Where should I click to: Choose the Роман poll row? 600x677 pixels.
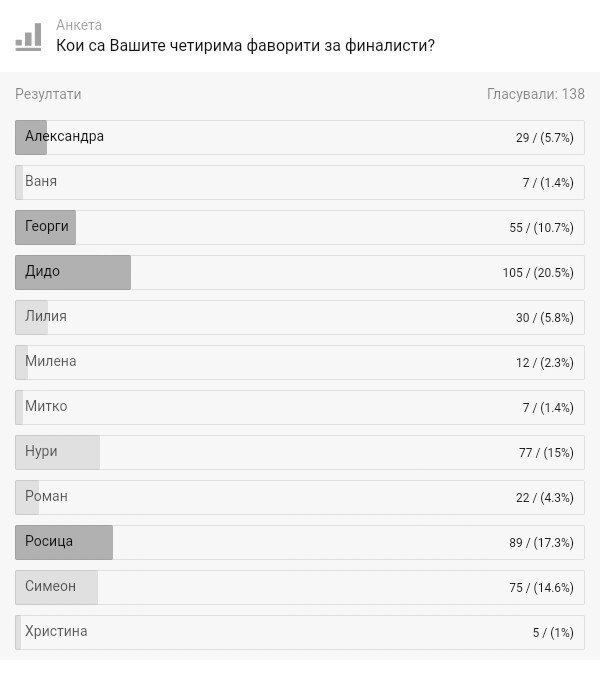[x=300, y=497]
